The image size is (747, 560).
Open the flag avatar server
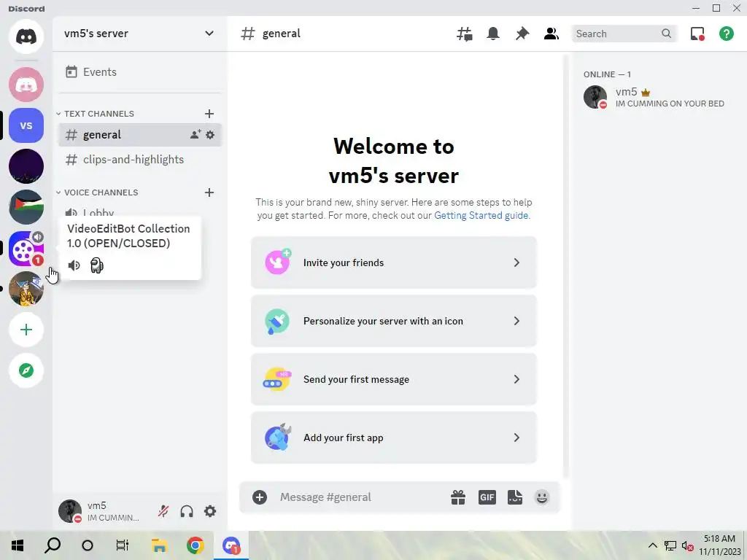26,207
